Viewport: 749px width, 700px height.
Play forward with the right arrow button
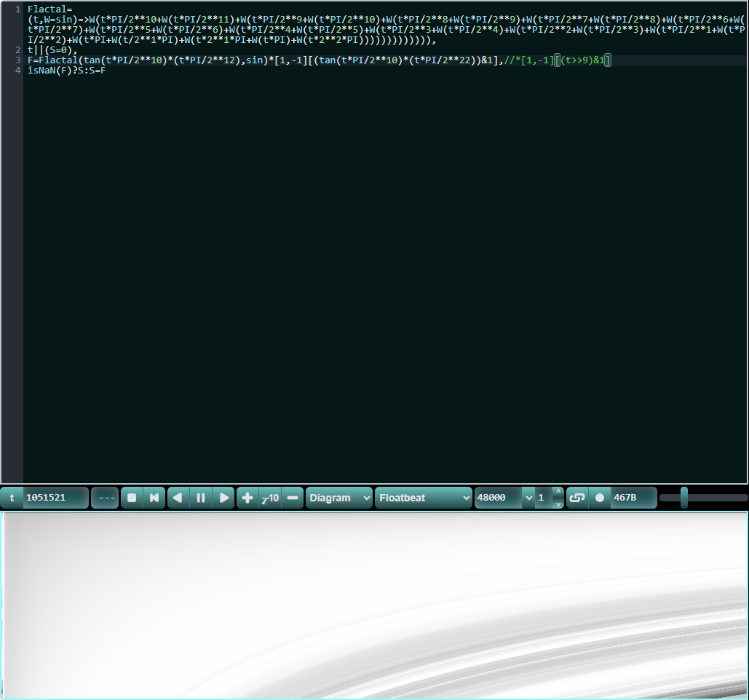224,498
